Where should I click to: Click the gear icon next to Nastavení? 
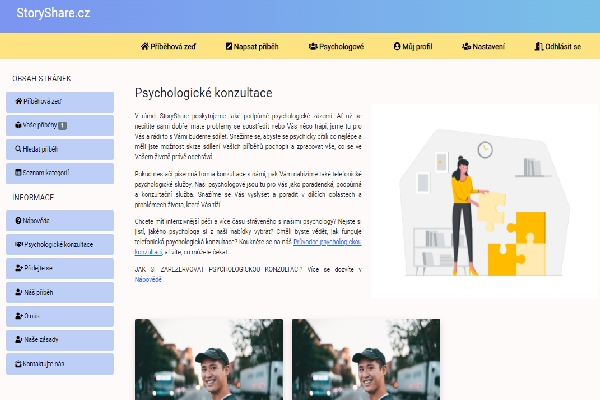coord(467,47)
